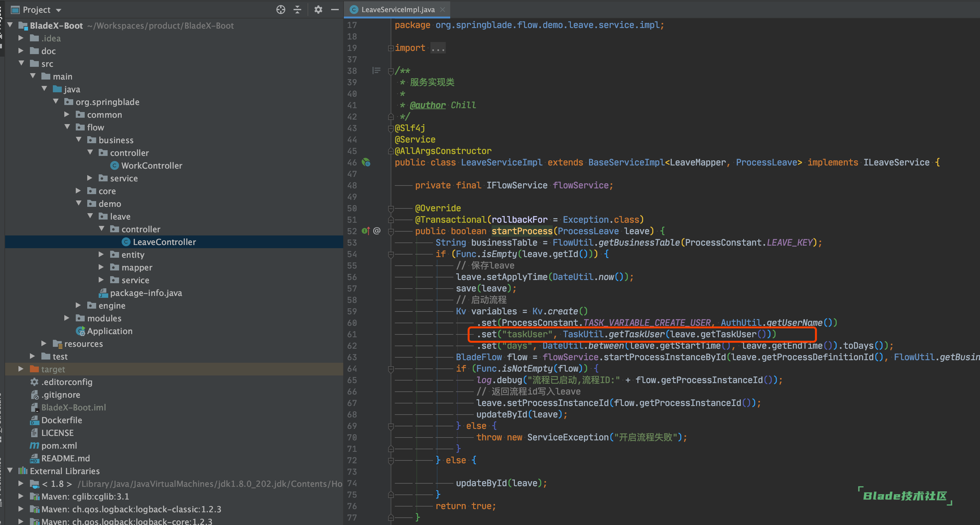Viewport: 980px width, 525px height.
Task: Click the @author Javadoc tag
Action: [427, 105]
